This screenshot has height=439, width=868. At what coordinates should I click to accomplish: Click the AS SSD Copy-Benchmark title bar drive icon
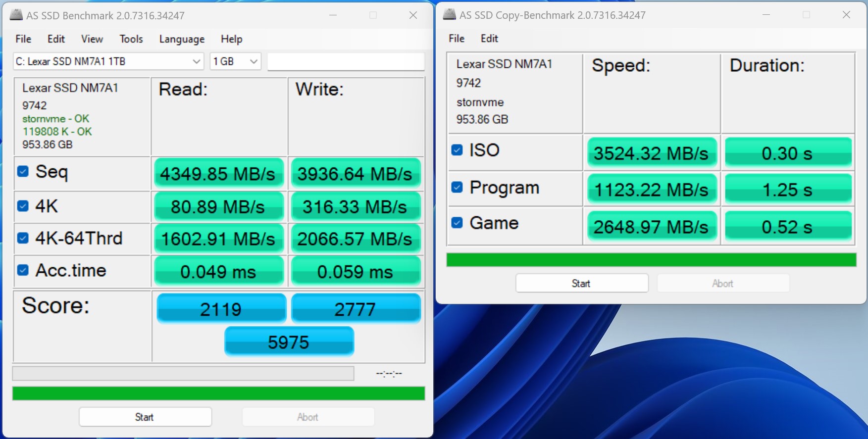[x=449, y=14]
